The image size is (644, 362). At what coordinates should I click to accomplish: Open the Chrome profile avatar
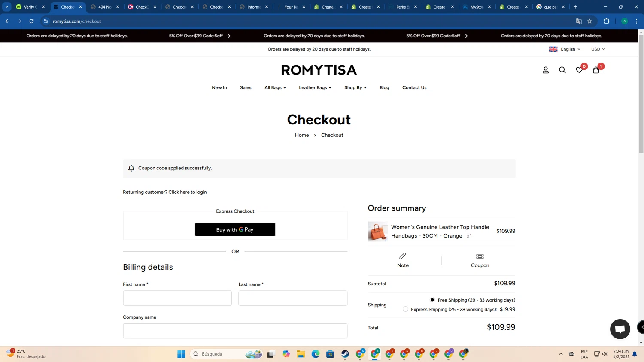[624, 21]
